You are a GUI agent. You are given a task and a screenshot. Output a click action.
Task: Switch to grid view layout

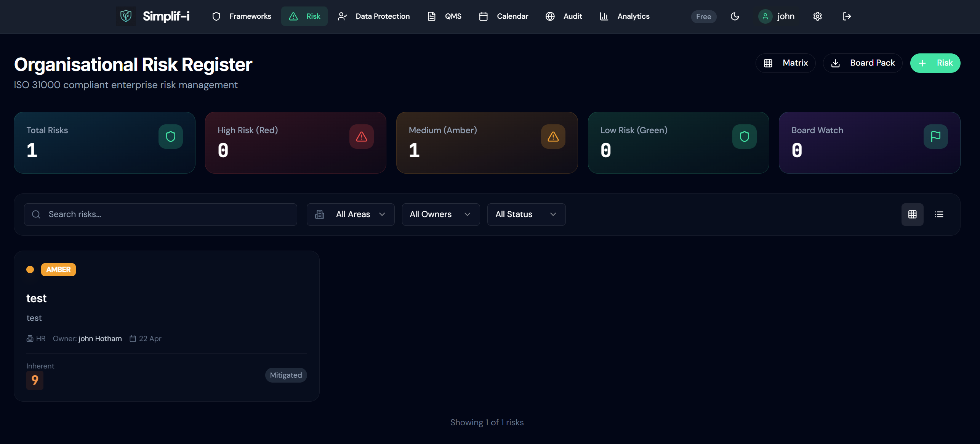point(912,214)
